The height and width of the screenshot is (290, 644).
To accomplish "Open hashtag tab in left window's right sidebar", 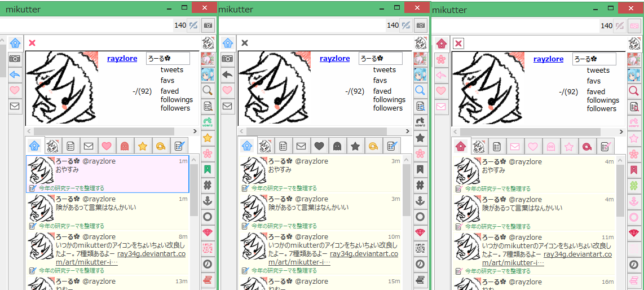I will (208, 185).
